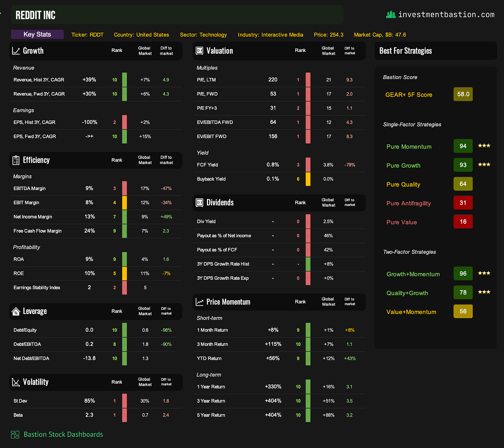Screen dimensions: 504x448
Task: Click Pure Growth three-star rating
Action: (x=484, y=164)
